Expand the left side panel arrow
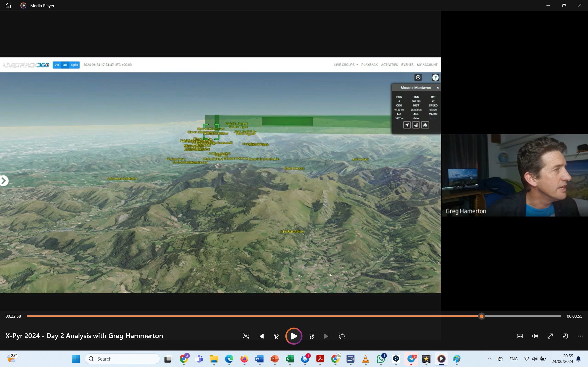Screen dimensions: 588x367 3,181
